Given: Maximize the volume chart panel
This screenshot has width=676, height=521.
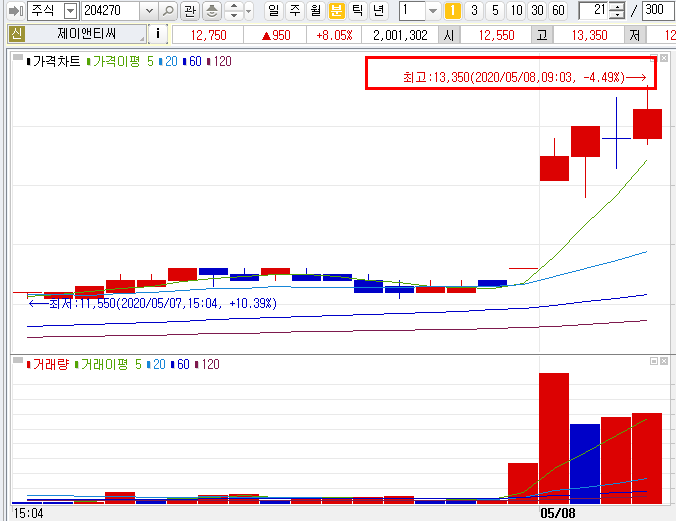Looking at the screenshot, I should (654, 361).
